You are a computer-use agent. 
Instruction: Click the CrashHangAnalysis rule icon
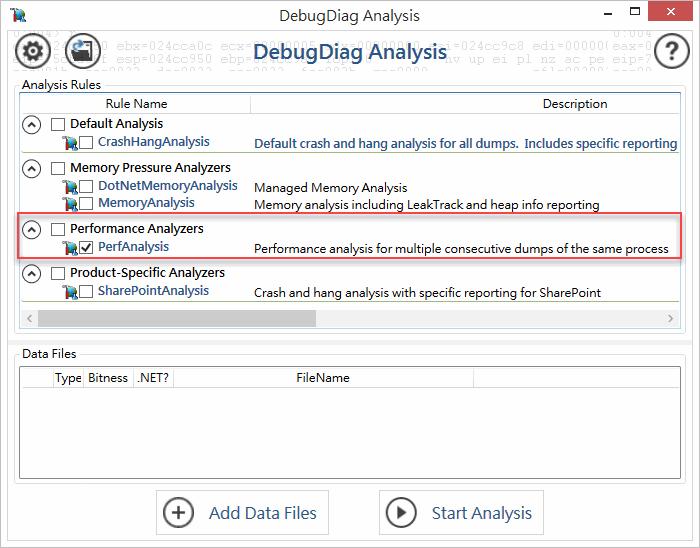[69, 144]
